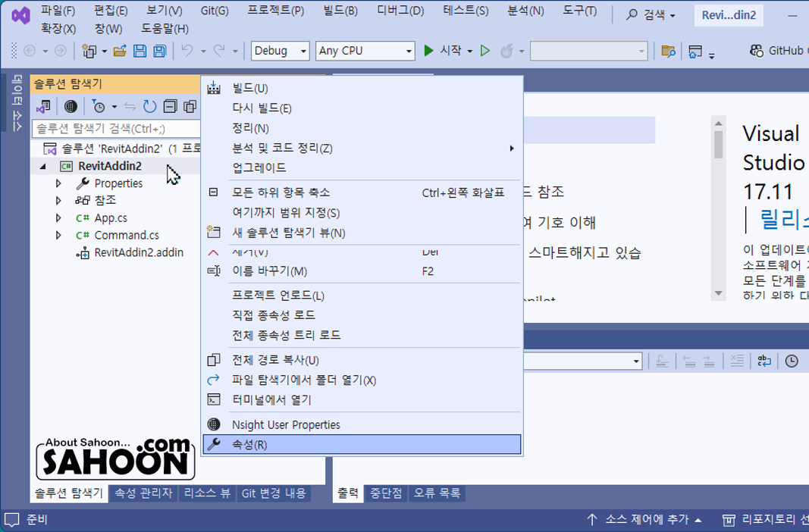The width and height of the screenshot is (809, 532).
Task: Click the Navigate Forward arrow icon
Action: [x=61, y=51]
